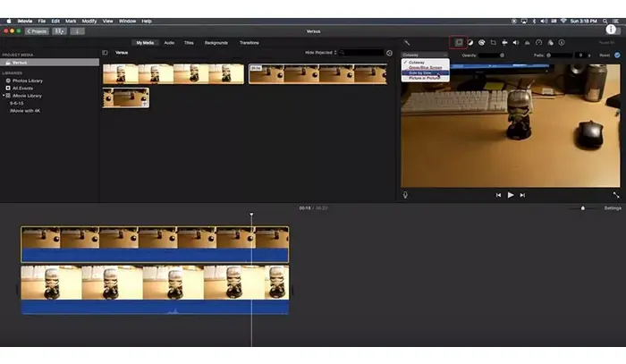626x364 pixels.
Task: Select the small single clip thumbnail
Action: (x=126, y=97)
